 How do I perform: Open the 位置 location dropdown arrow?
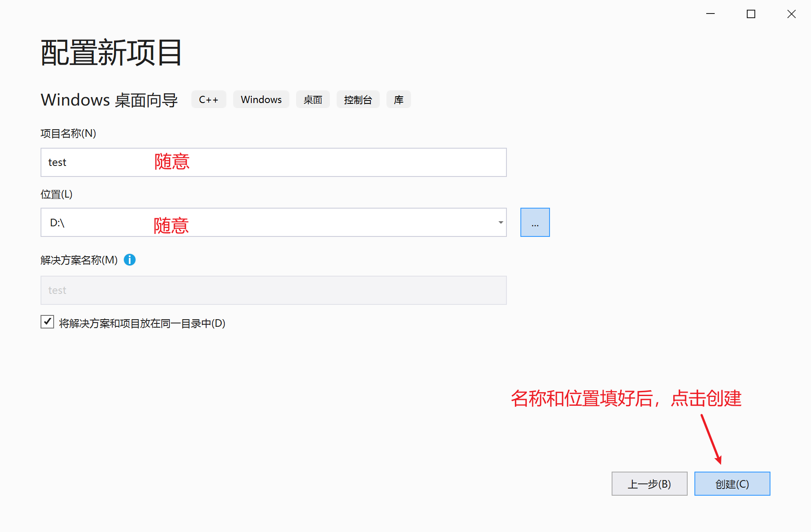501,223
